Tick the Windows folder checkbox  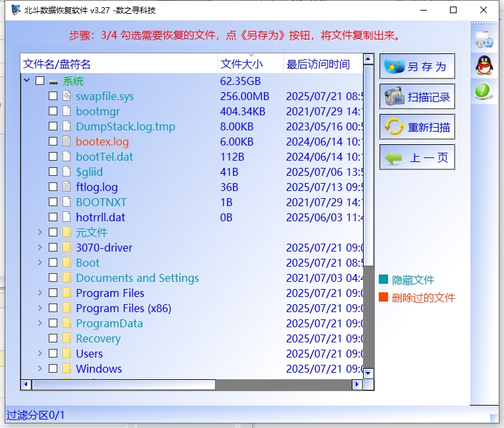coord(53,368)
